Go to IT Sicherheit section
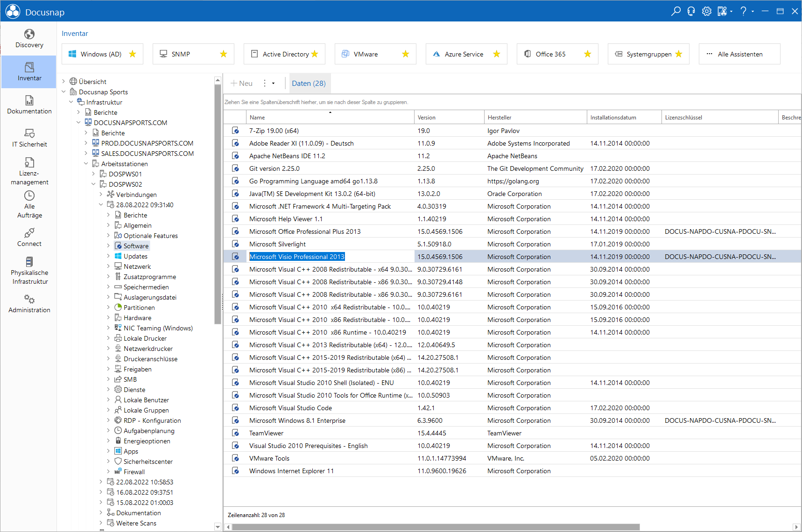This screenshot has width=802, height=532. tap(29, 138)
